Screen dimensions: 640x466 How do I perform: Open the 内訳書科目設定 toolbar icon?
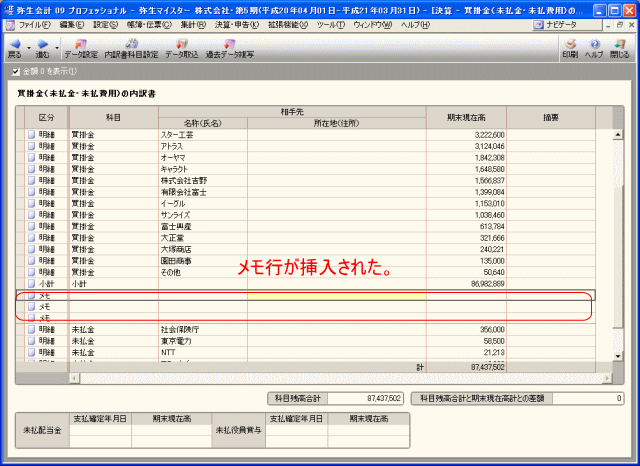(x=131, y=44)
